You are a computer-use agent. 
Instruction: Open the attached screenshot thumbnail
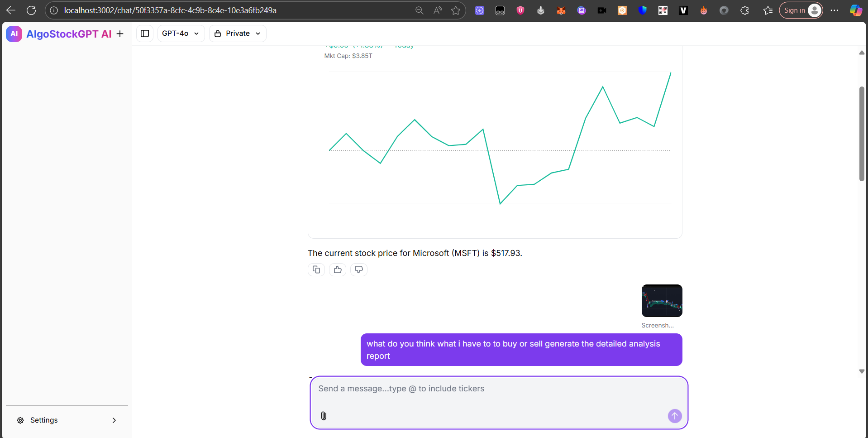662,301
